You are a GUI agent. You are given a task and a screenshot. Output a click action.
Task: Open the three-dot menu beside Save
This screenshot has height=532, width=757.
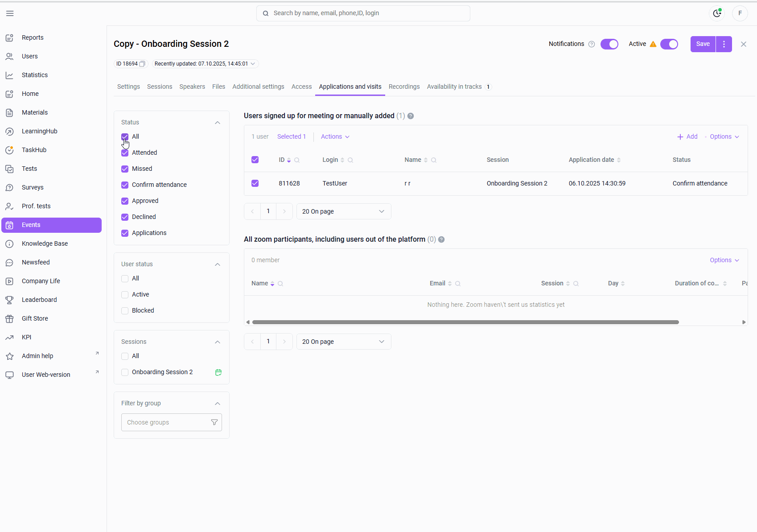tap(724, 44)
